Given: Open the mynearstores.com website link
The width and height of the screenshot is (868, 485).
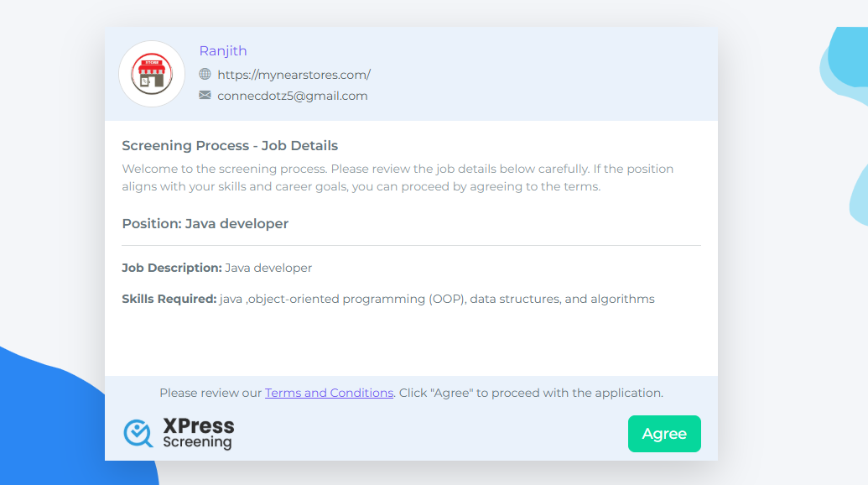Looking at the screenshot, I should click(294, 75).
